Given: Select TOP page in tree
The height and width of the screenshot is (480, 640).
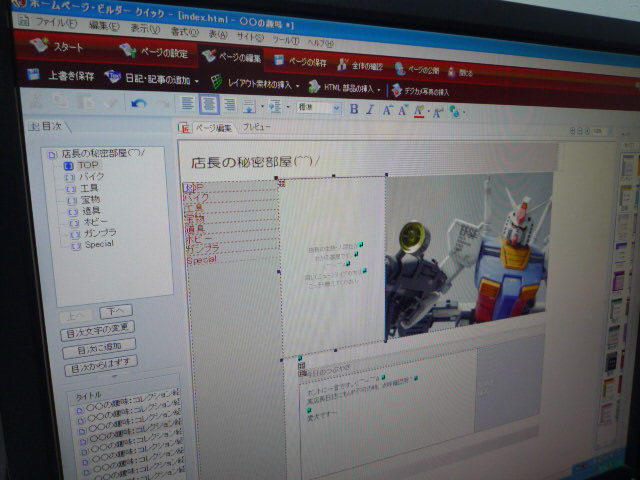Looking at the screenshot, I should (81, 165).
